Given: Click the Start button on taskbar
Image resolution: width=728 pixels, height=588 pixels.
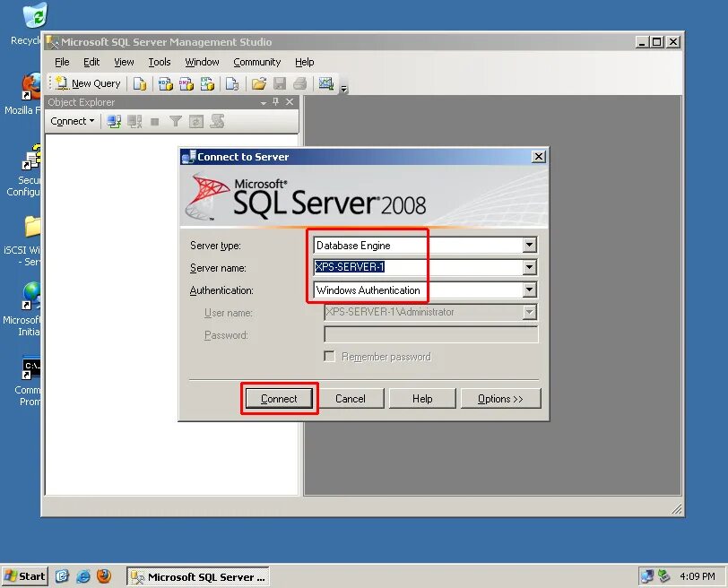Looking at the screenshot, I should click(24, 576).
